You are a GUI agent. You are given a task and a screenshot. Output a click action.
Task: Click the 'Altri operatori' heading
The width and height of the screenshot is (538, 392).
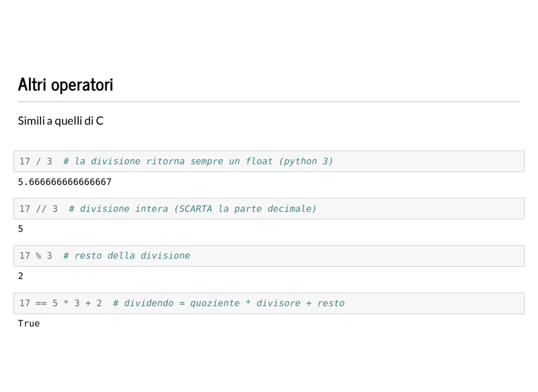(65, 84)
